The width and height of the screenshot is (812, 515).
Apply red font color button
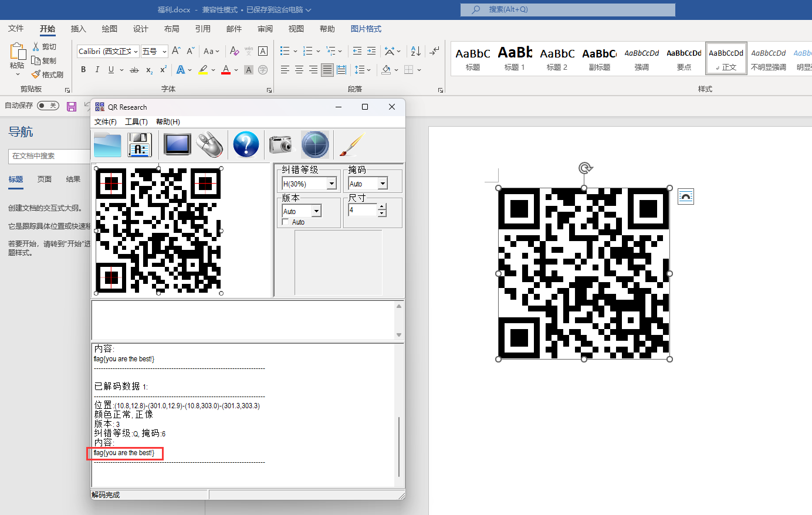(226, 70)
